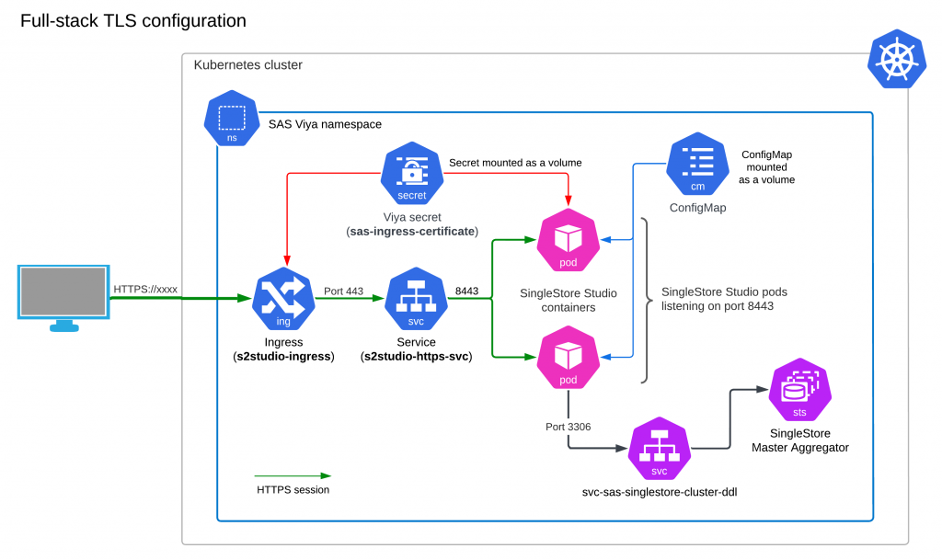Image resolution: width=942 pixels, height=560 pixels.
Task: Click the green HTTPS session legend arrow
Action: pyautogui.click(x=293, y=476)
